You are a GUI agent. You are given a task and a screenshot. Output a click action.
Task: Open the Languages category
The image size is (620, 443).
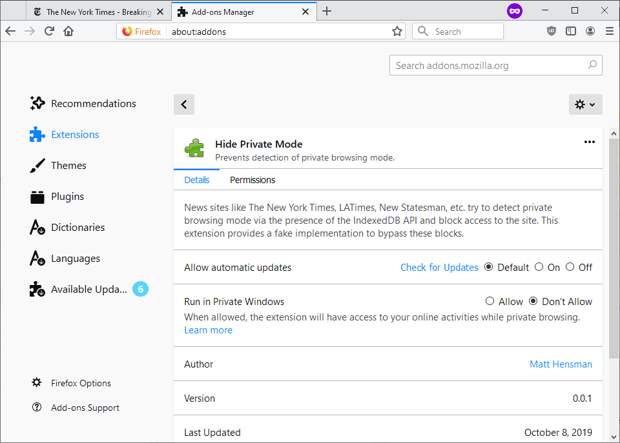coord(65,258)
